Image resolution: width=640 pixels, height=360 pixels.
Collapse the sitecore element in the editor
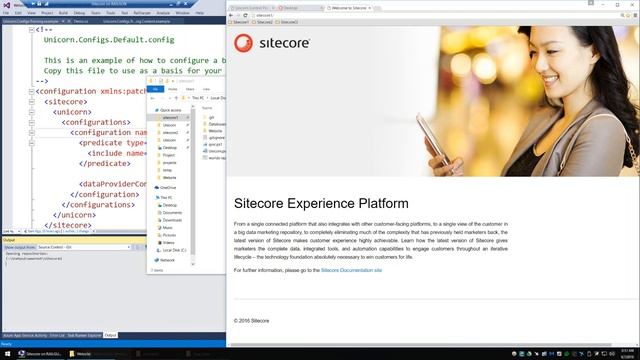pos(32,102)
